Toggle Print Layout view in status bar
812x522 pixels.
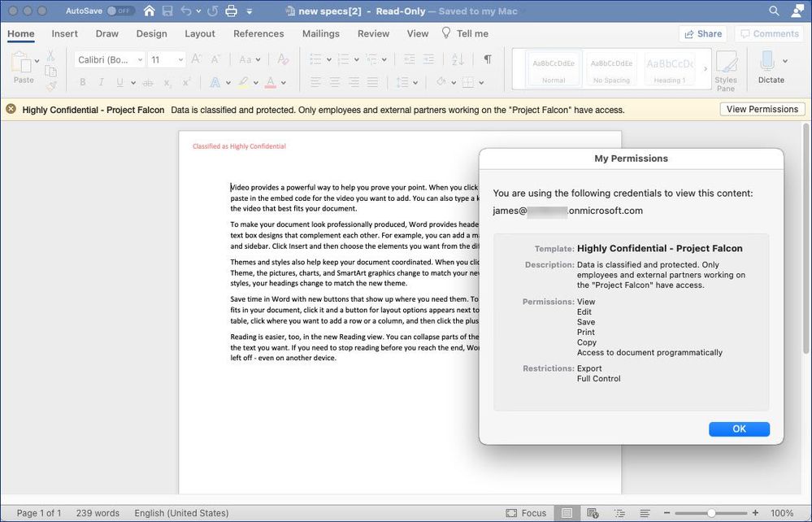click(x=567, y=513)
